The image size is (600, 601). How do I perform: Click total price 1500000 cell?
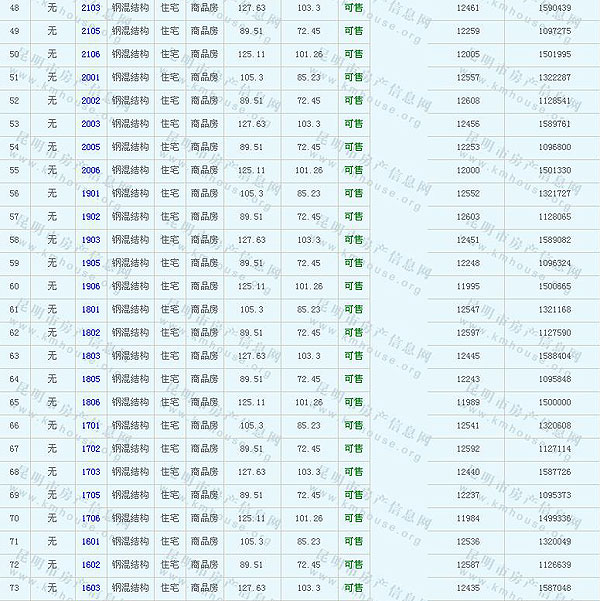click(x=554, y=402)
